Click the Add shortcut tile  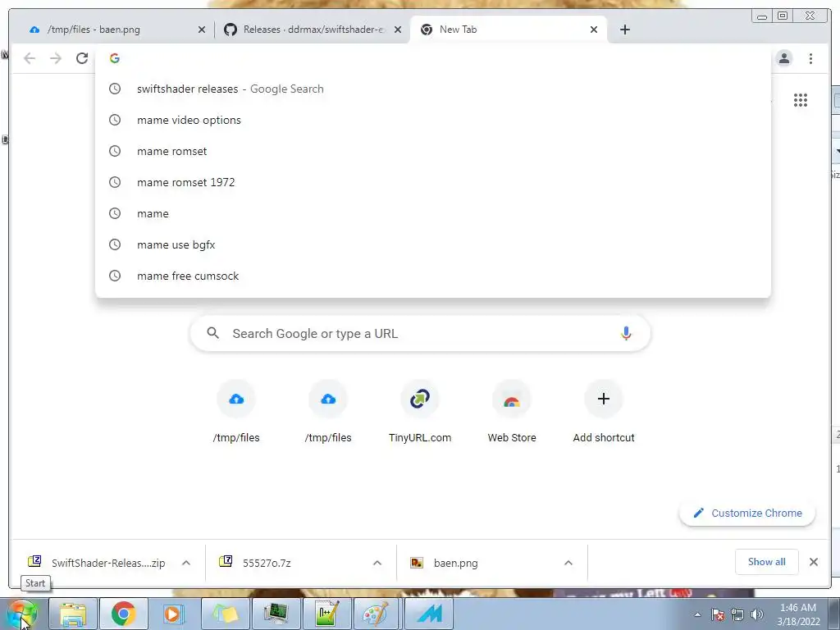tap(604, 412)
